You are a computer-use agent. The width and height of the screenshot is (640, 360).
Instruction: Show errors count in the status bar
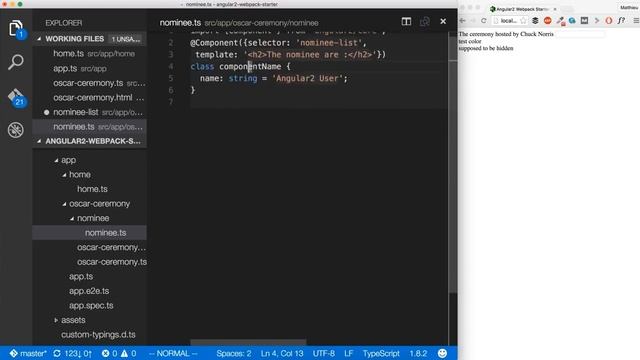(x=109, y=353)
